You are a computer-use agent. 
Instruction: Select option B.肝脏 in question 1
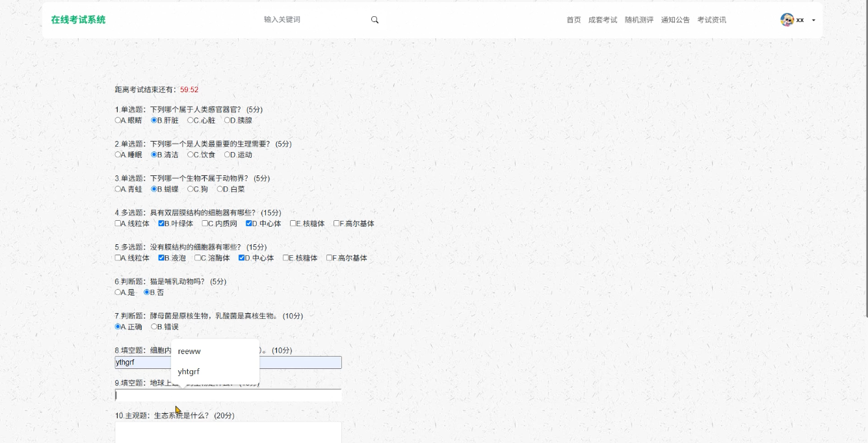click(154, 120)
